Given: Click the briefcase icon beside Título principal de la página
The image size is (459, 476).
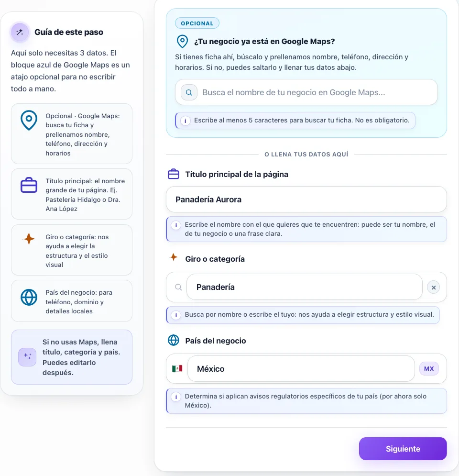Looking at the screenshot, I should click(174, 174).
